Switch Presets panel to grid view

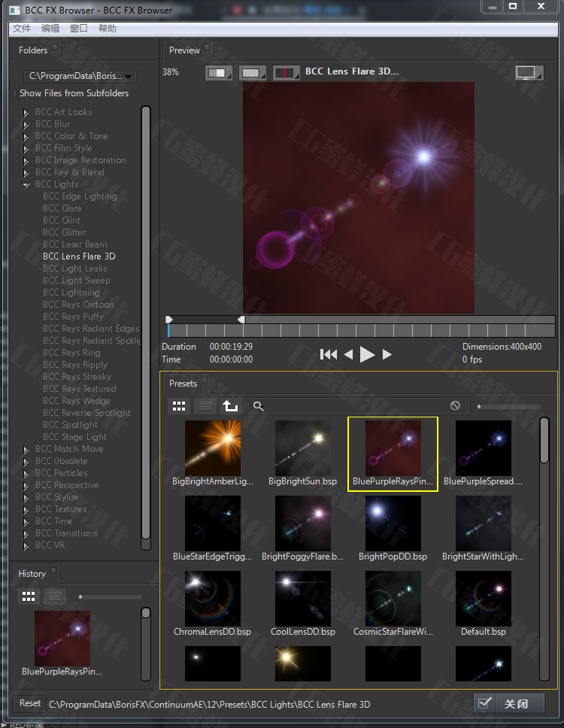(x=179, y=406)
